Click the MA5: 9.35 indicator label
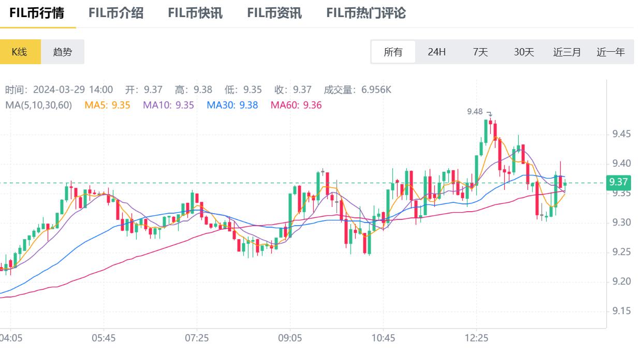The width and height of the screenshot is (644, 355). tap(107, 105)
